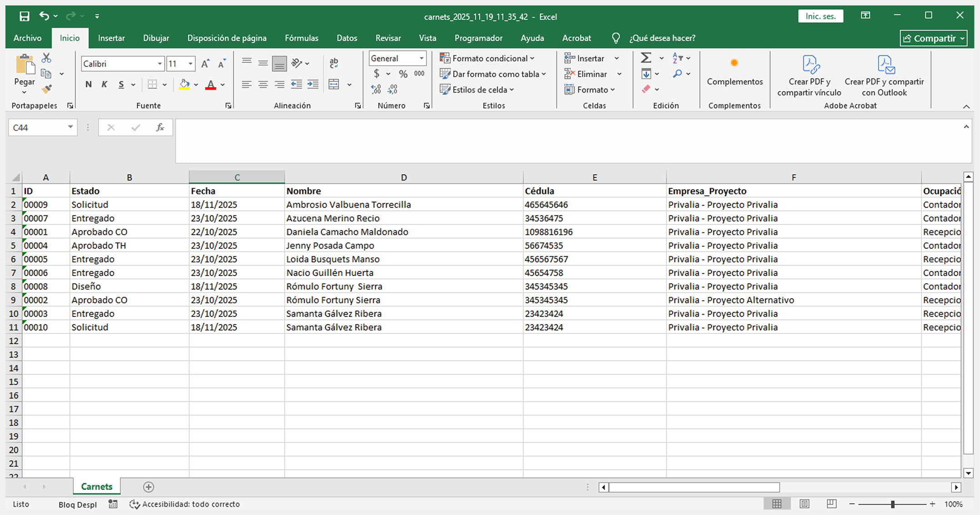The height and width of the screenshot is (515, 980).
Task: Switch to the Fórmulas ribbon tab
Action: (x=301, y=38)
